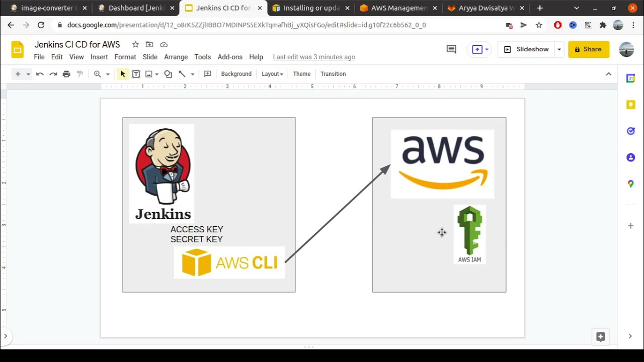Open the comment history icon
This screenshot has width=644, height=362.
pos(451,49)
